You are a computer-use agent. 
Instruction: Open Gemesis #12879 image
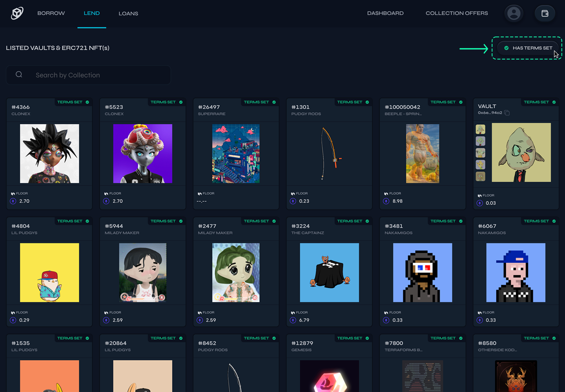[x=329, y=376]
